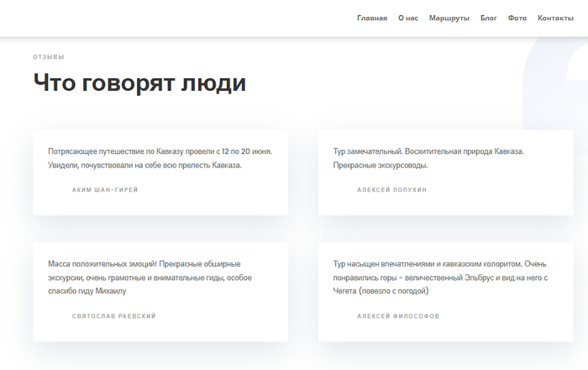Go to the О нас page
Viewport: 588px width, 370px height.
click(407, 18)
